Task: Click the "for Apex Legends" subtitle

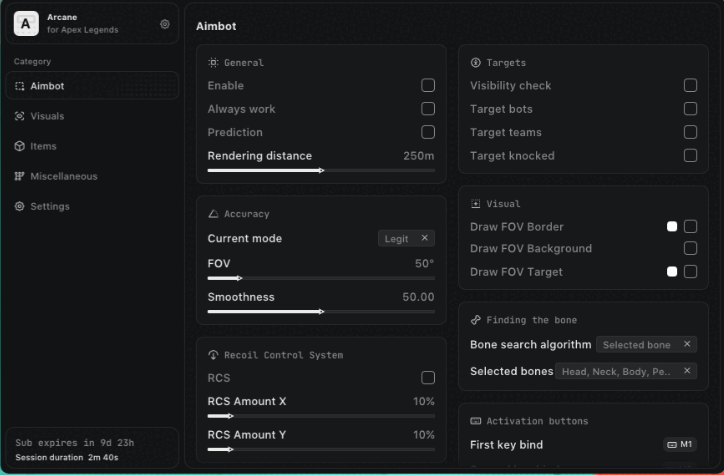Action: click(83, 30)
